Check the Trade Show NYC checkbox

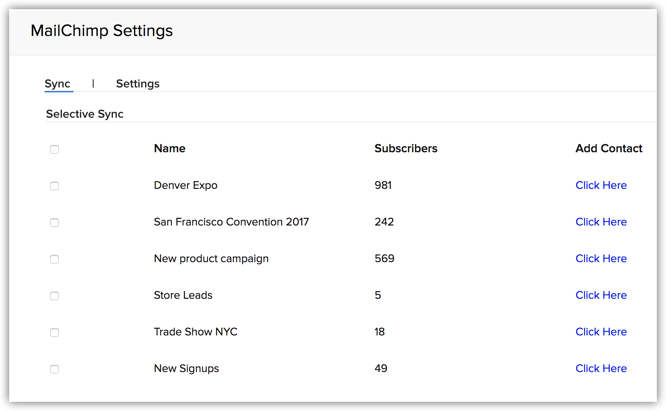click(x=54, y=332)
